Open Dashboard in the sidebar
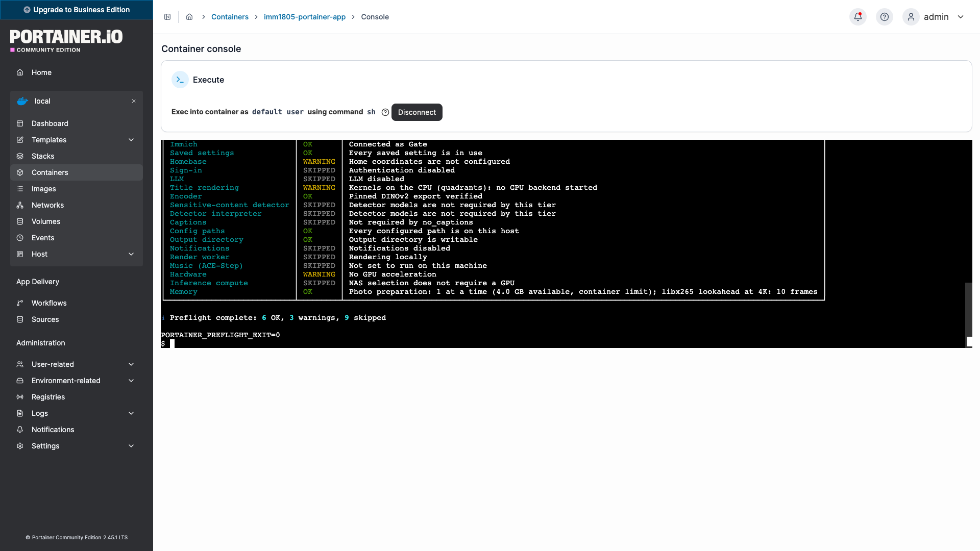This screenshot has height=551, width=980. [x=77, y=123]
